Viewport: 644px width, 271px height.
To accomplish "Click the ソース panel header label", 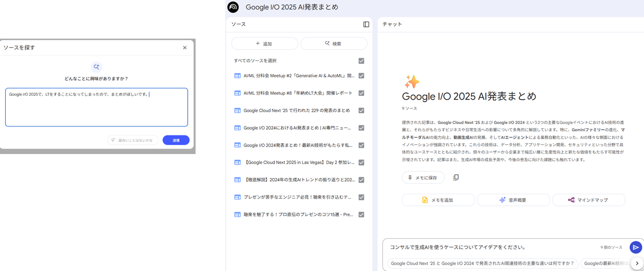I will [x=239, y=24].
